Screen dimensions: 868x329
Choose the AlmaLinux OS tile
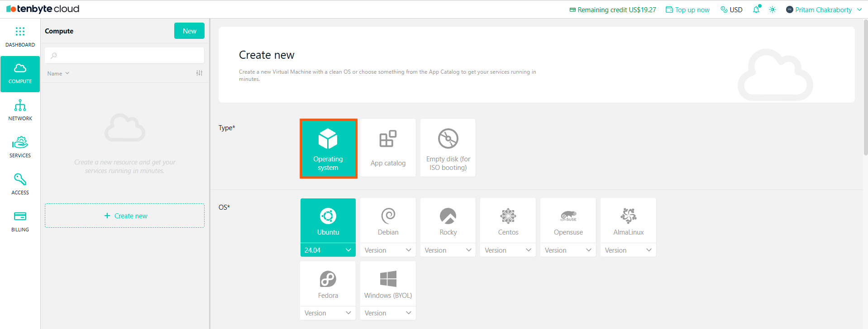click(628, 221)
